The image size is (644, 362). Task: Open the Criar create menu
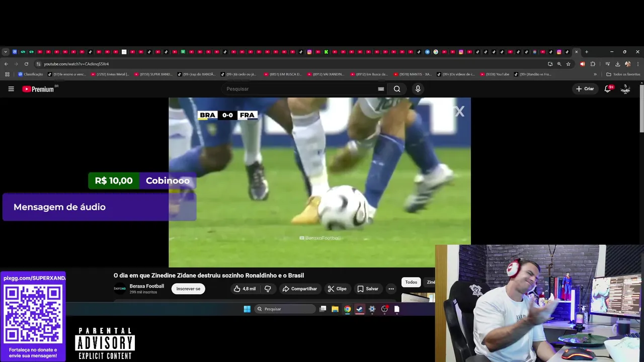point(585,89)
